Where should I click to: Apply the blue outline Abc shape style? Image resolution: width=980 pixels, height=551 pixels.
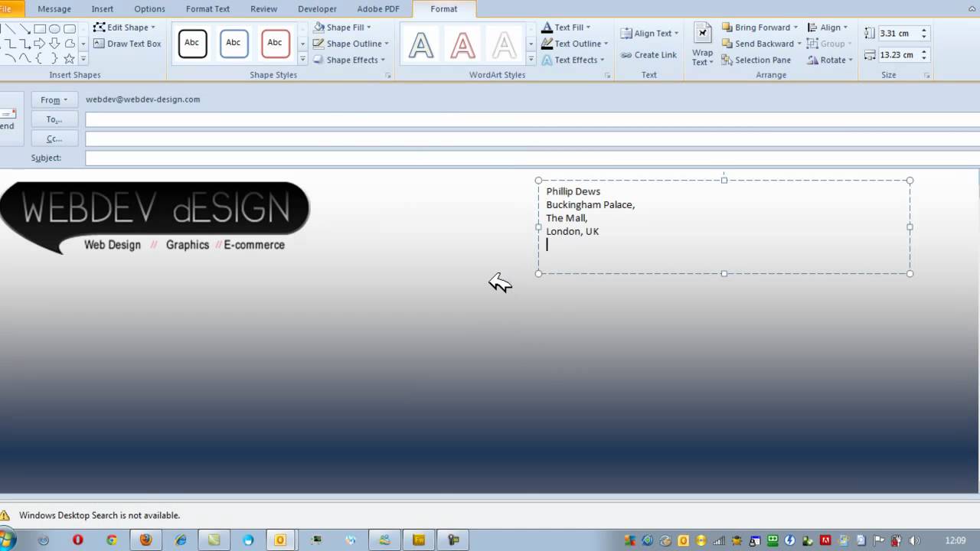pyautogui.click(x=234, y=44)
